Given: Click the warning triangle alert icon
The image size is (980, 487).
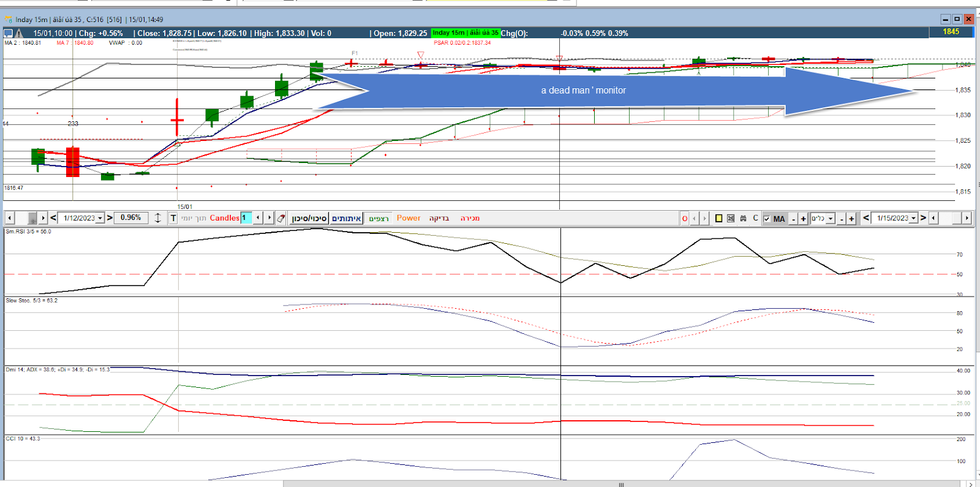Looking at the screenshot, I should pos(19,33).
